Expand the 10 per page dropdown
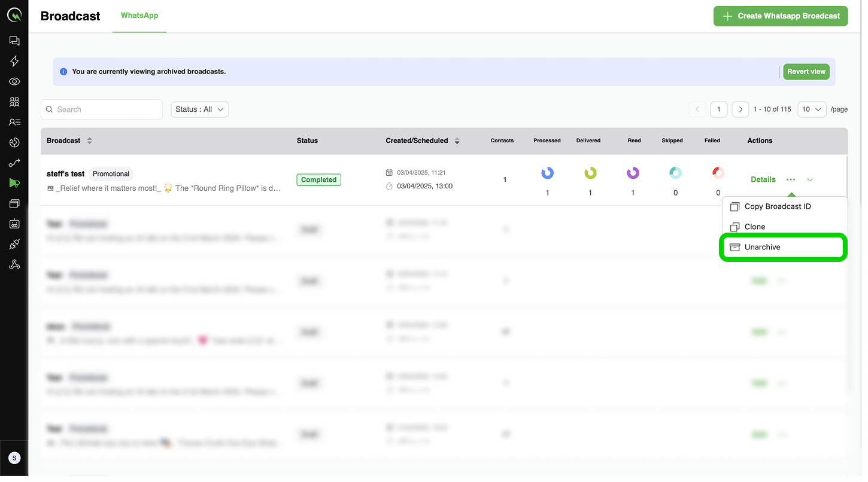 tap(812, 109)
